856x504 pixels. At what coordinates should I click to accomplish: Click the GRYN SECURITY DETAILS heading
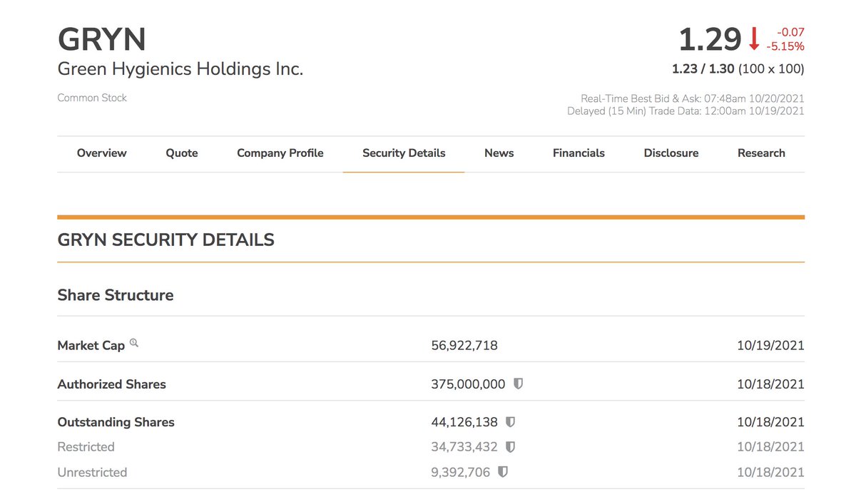click(x=166, y=240)
